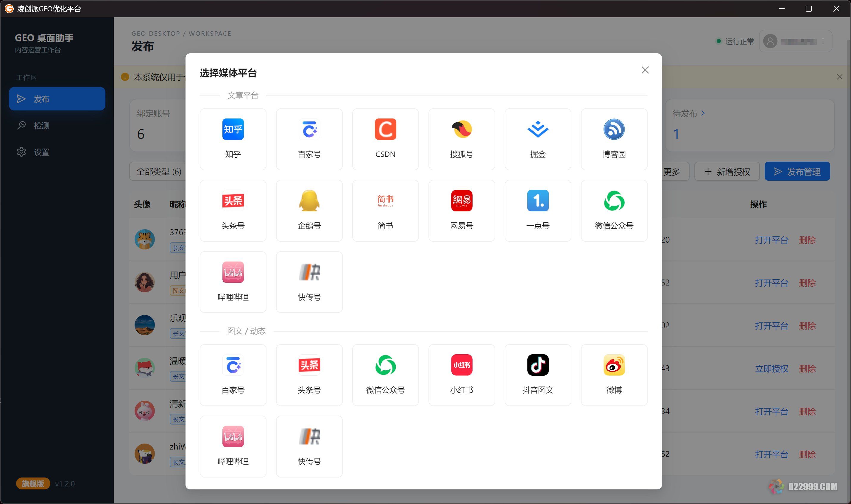Click the 发布管理 button
Screen dimensions: 851x504
797,171
